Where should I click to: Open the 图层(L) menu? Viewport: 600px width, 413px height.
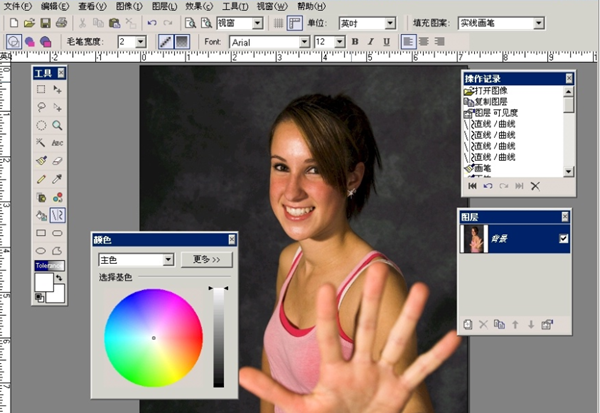tap(165, 6)
